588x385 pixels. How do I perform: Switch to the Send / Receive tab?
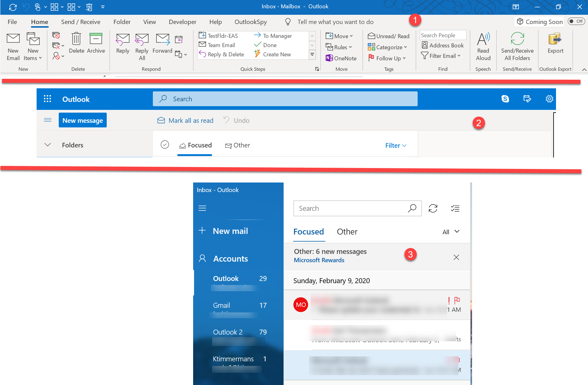[81, 22]
